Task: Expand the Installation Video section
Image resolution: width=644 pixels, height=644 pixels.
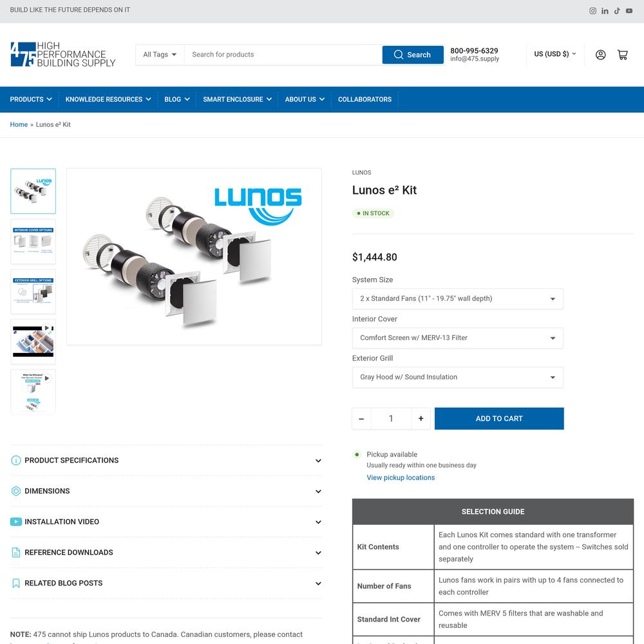Action: pos(166,522)
